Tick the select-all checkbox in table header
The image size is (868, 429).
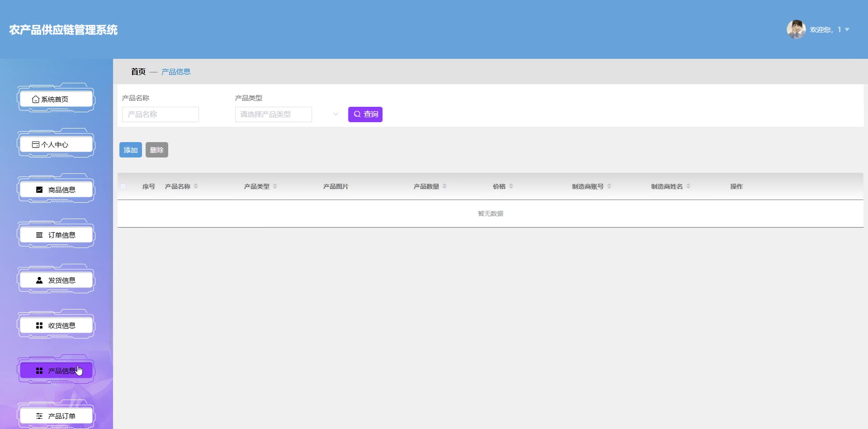coord(123,186)
